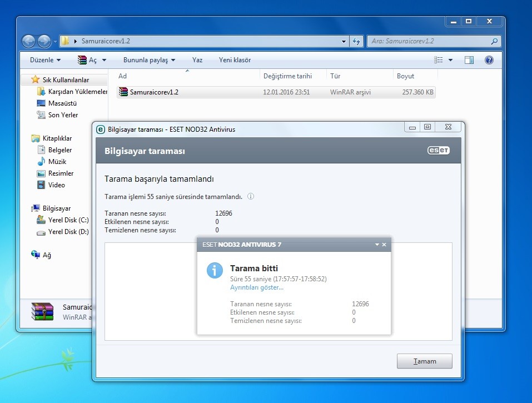Open the Düzenle menu
The width and height of the screenshot is (532, 403).
[45, 60]
